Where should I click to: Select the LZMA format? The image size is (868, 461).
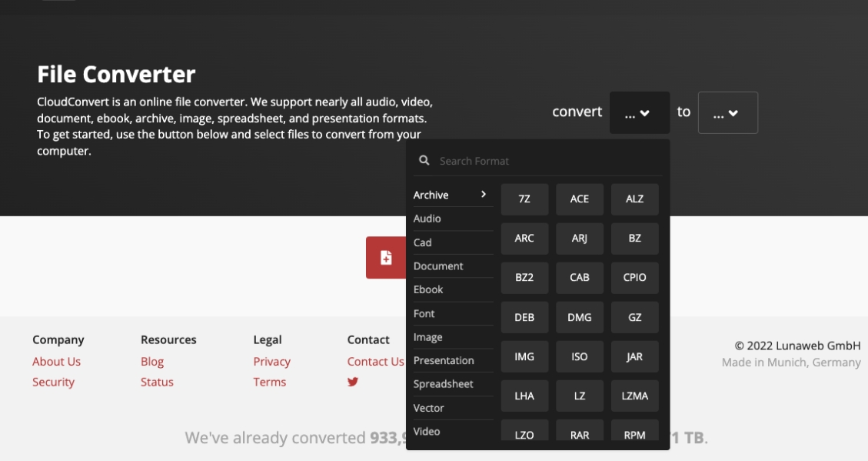[634, 396]
